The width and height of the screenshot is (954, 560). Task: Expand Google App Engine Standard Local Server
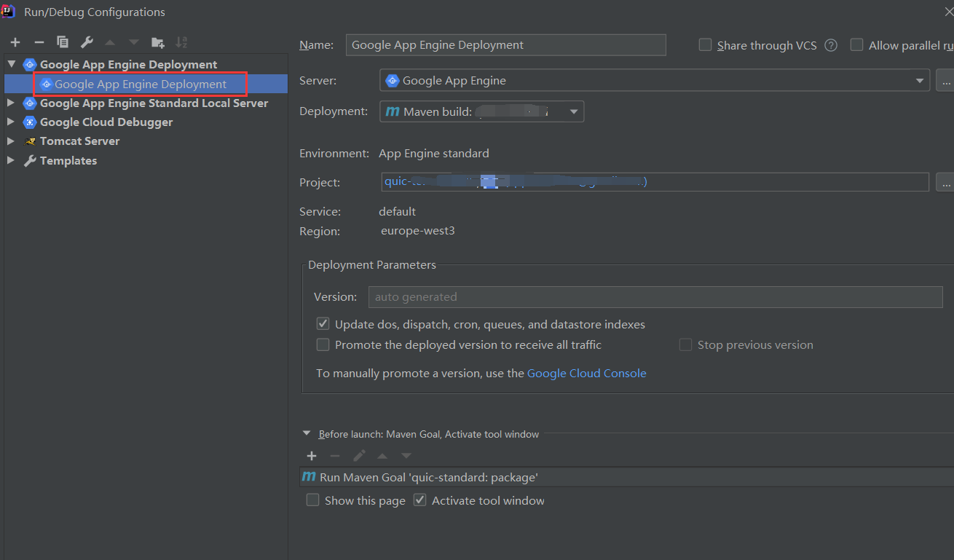point(11,103)
